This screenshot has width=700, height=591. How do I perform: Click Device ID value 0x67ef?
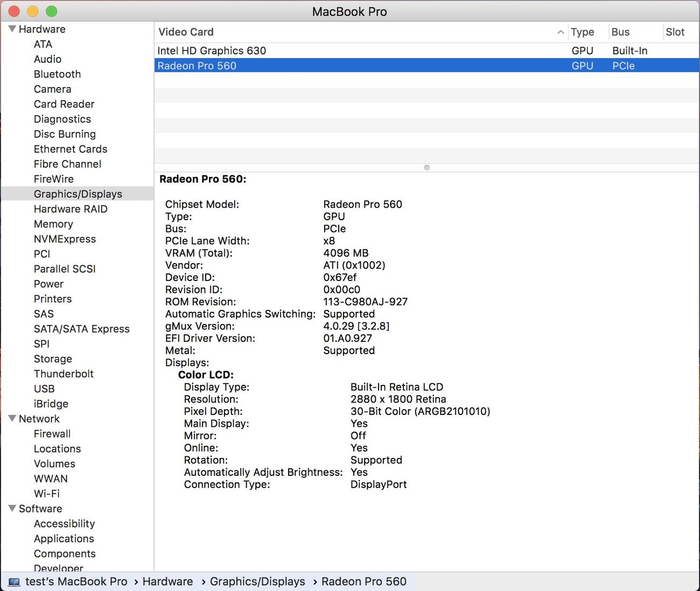coord(340,277)
